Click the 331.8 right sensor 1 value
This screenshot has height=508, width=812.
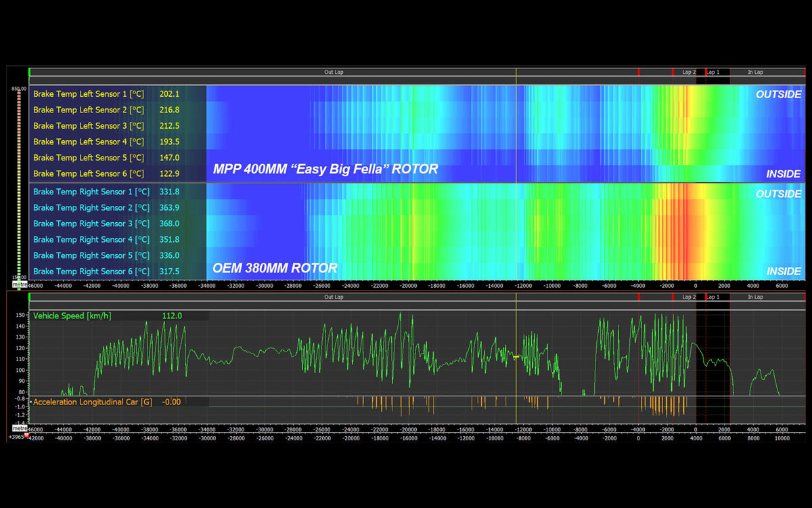(x=169, y=192)
